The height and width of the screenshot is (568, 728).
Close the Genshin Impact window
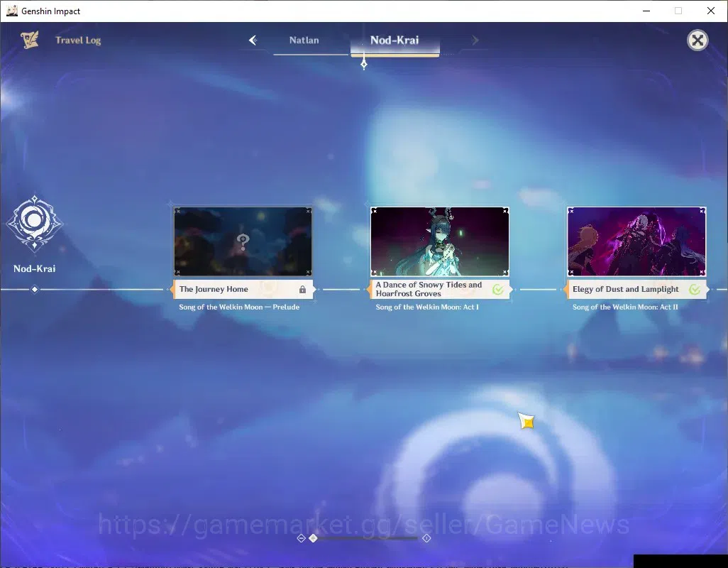pyautogui.click(x=711, y=11)
